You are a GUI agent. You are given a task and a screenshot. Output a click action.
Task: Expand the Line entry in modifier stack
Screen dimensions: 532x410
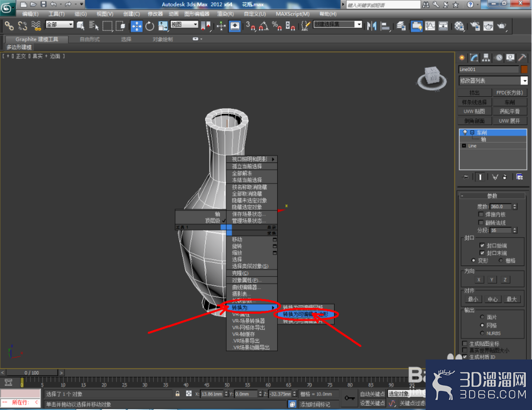tap(464, 146)
